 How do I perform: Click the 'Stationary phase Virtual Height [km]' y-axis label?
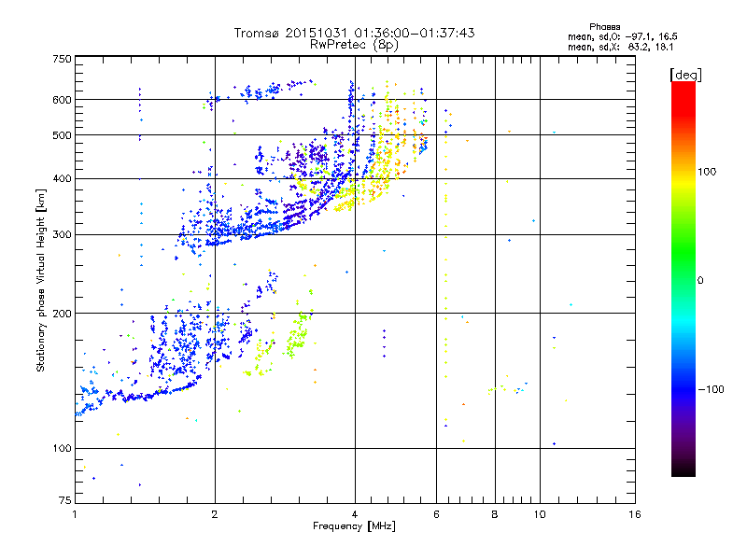coord(41,280)
